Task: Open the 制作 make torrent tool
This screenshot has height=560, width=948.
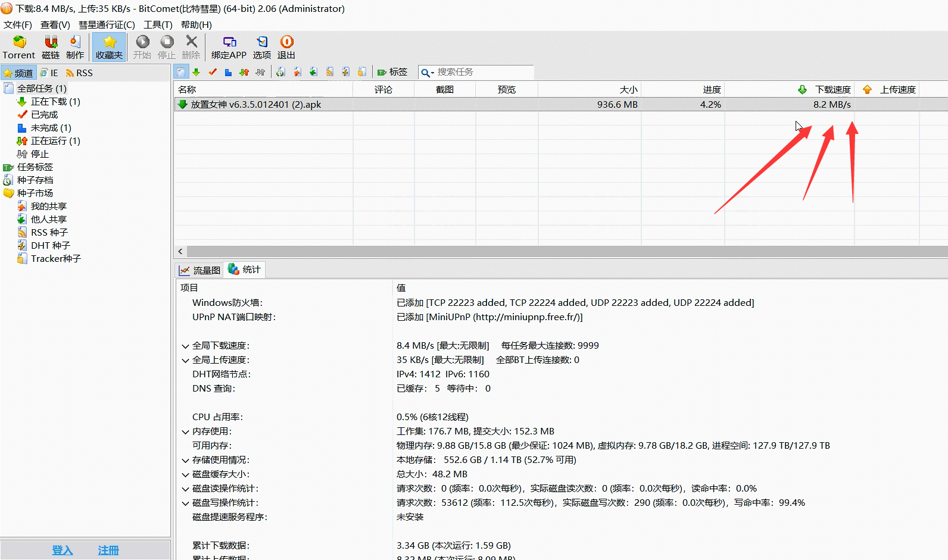Action: (75, 47)
